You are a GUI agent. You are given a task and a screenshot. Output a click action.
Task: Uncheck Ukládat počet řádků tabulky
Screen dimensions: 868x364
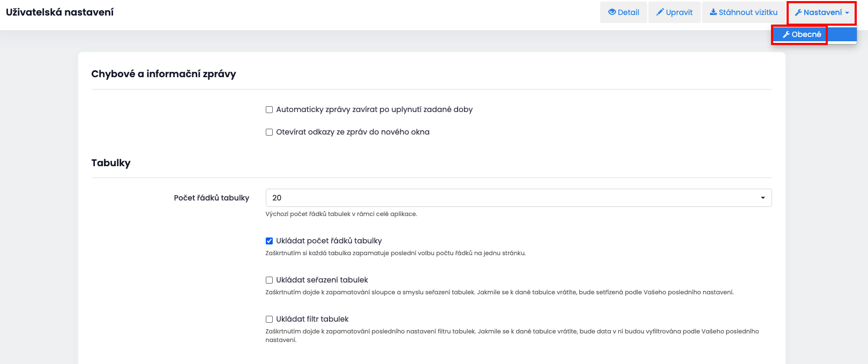click(270, 241)
